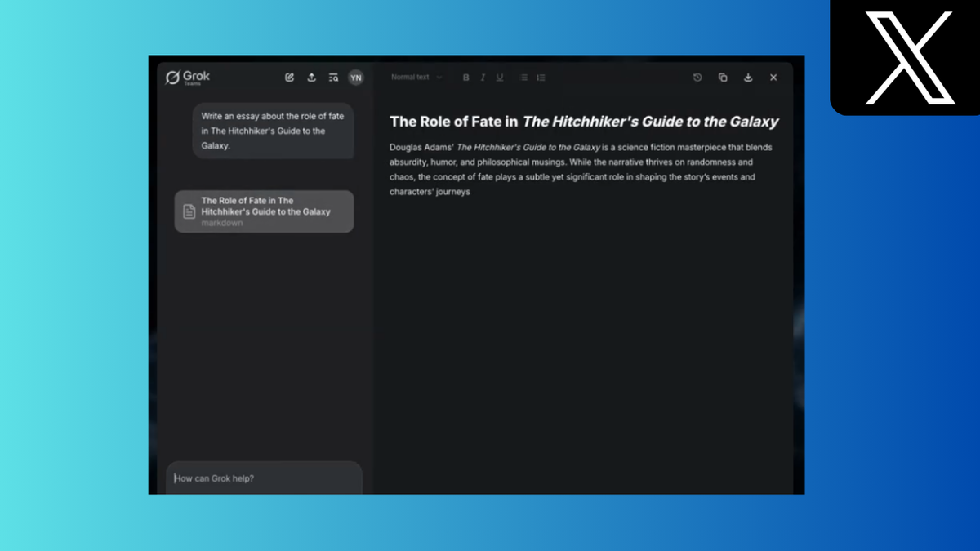Viewport: 980px width, 551px height.
Task: Toggle italic formatting
Action: tap(483, 77)
